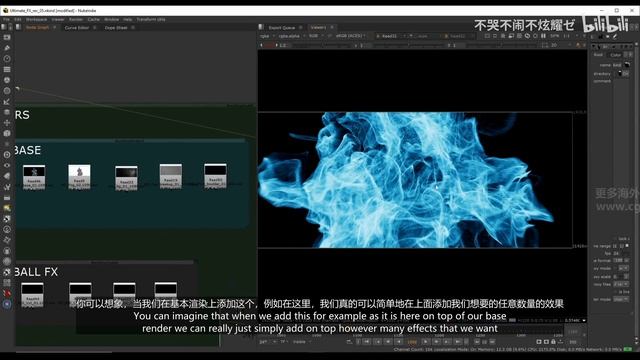Screen dimensions: 640x360
Task: Open the Transform Utils menu
Action: click(x=151, y=19)
